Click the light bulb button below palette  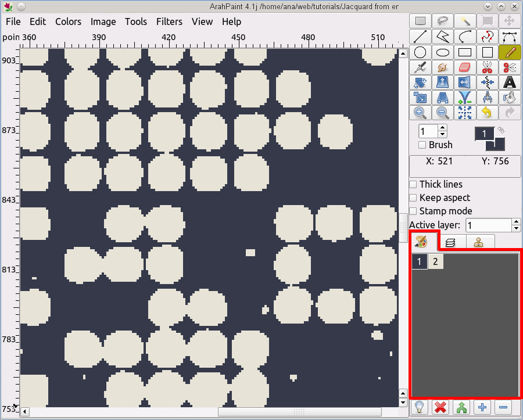tap(419, 407)
